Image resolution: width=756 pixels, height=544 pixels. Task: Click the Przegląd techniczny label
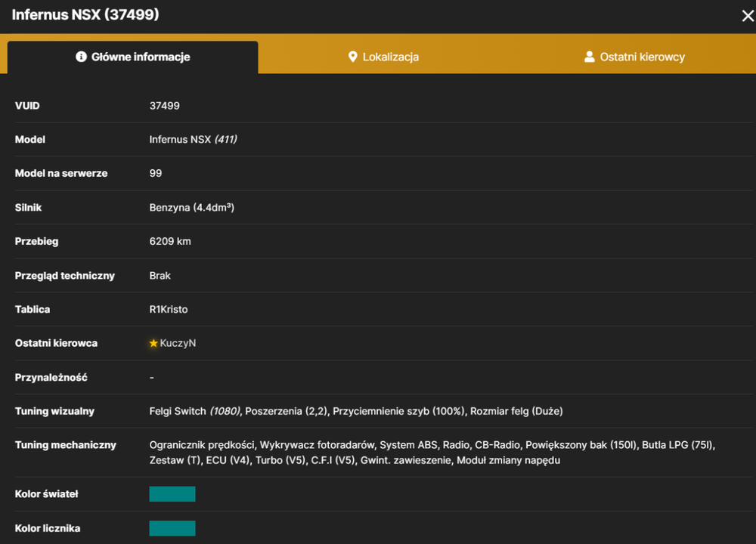pyautogui.click(x=65, y=276)
